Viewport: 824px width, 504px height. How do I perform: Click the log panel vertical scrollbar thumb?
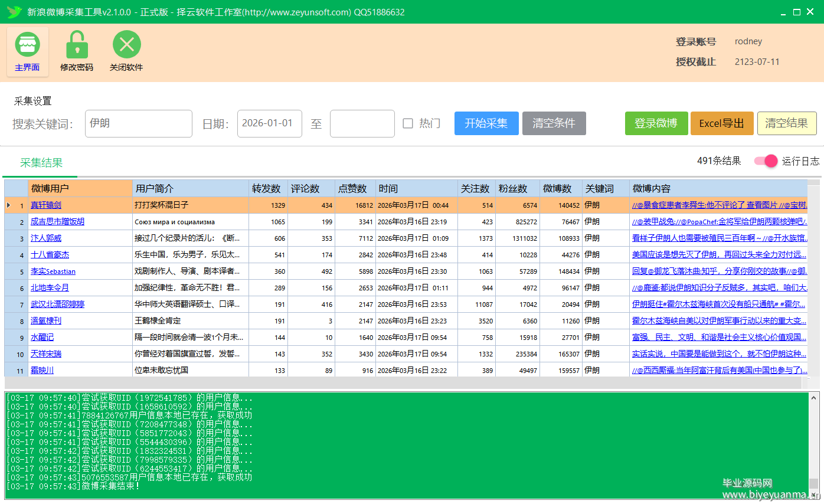[814, 483]
